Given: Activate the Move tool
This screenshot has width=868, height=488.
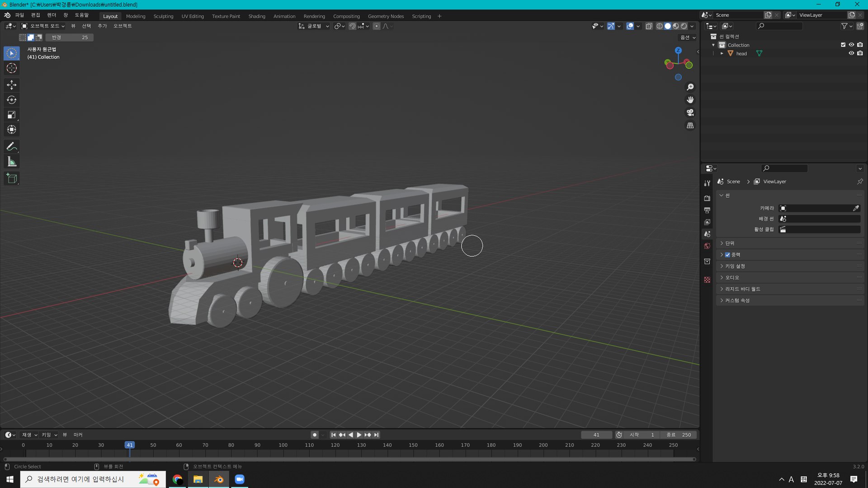Looking at the screenshot, I should tap(12, 85).
